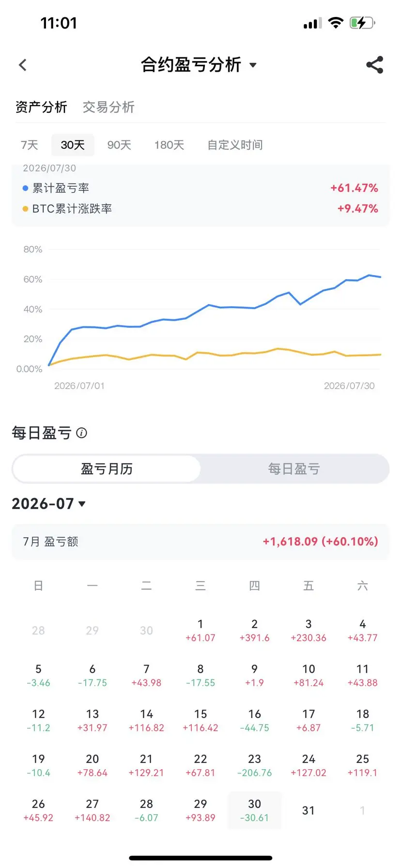Switch to 每日盈亏 list view
The width and height of the screenshot is (401, 868).
[294, 469]
